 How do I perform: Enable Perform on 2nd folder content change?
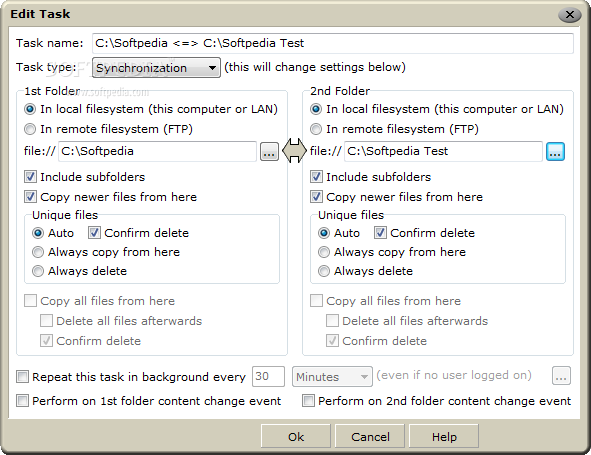[x=308, y=401]
